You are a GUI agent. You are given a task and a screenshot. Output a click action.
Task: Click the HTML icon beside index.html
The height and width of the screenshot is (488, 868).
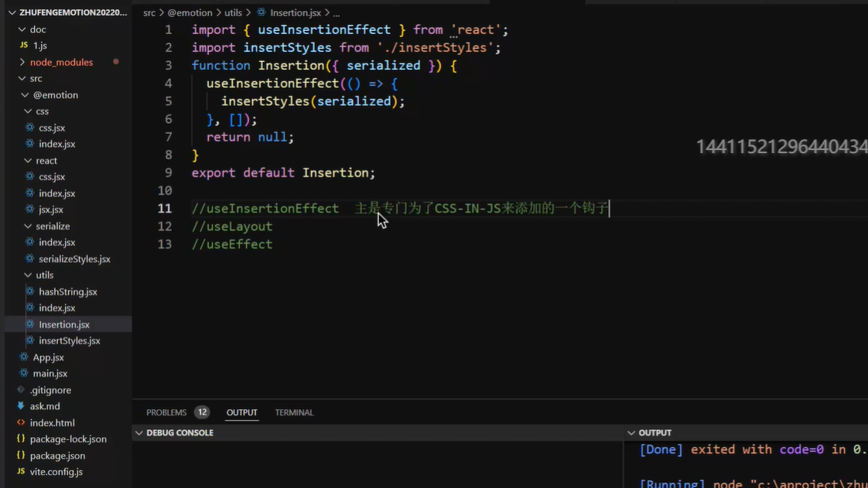coord(21,423)
